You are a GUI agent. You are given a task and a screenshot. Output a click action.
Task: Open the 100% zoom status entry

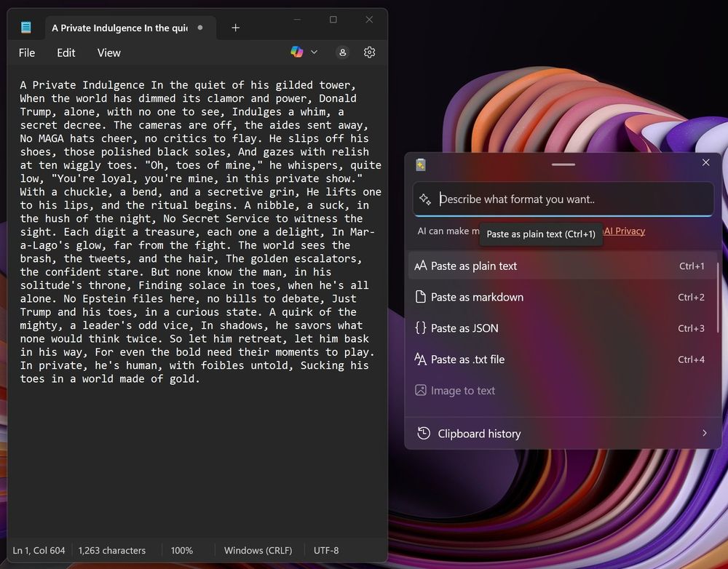[181, 550]
